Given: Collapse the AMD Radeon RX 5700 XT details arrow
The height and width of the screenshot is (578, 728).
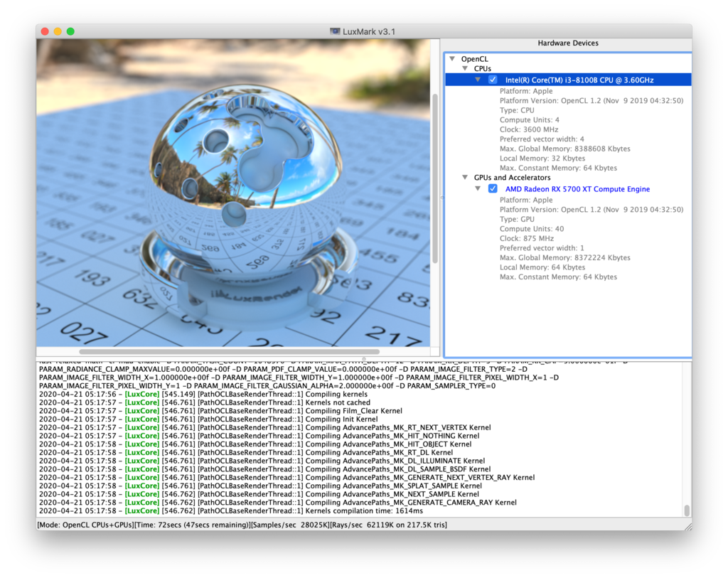Looking at the screenshot, I should 477,189.
